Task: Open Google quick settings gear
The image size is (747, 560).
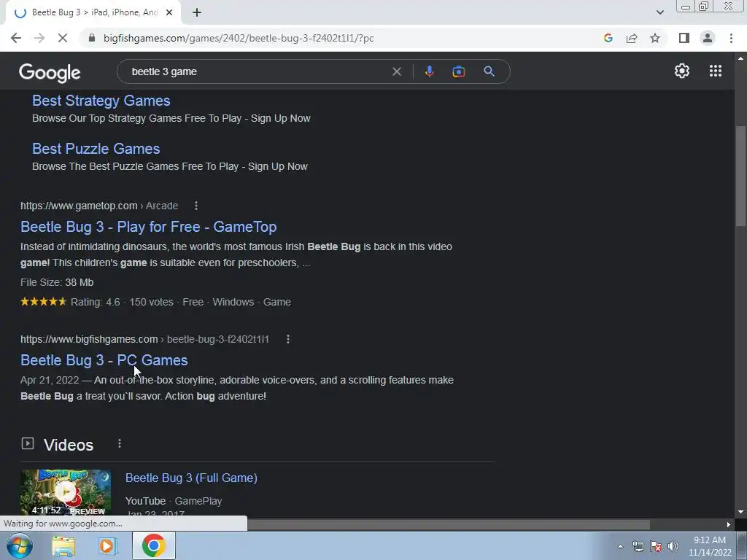Action: (x=682, y=71)
